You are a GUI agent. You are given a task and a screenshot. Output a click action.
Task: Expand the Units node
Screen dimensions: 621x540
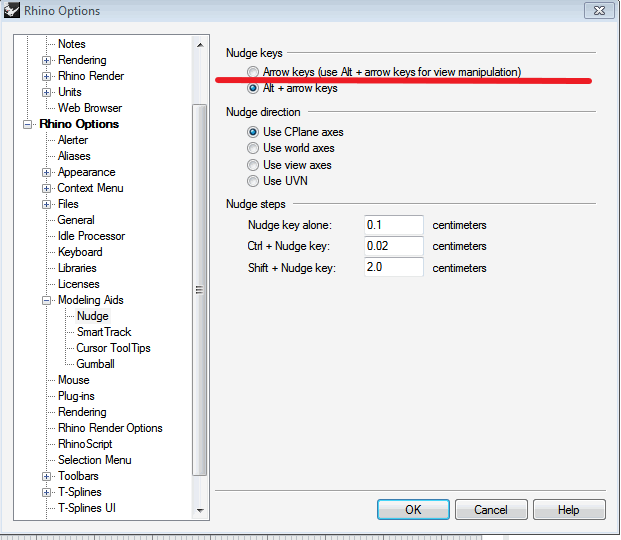pyautogui.click(x=46, y=92)
